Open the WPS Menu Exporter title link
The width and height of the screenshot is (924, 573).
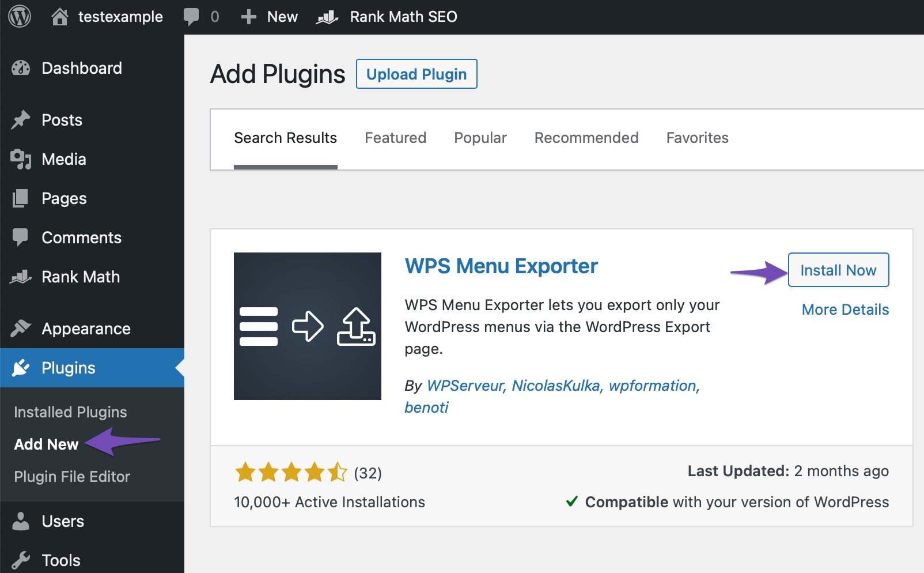pyautogui.click(x=501, y=266)
